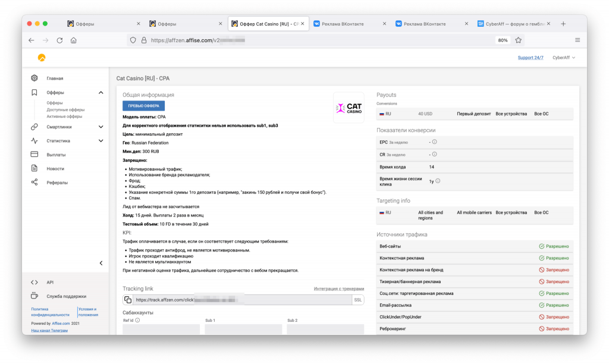Screen dimensions: 609x364
Task: Click the shield tracking protection icon
Action: point(133,40)
